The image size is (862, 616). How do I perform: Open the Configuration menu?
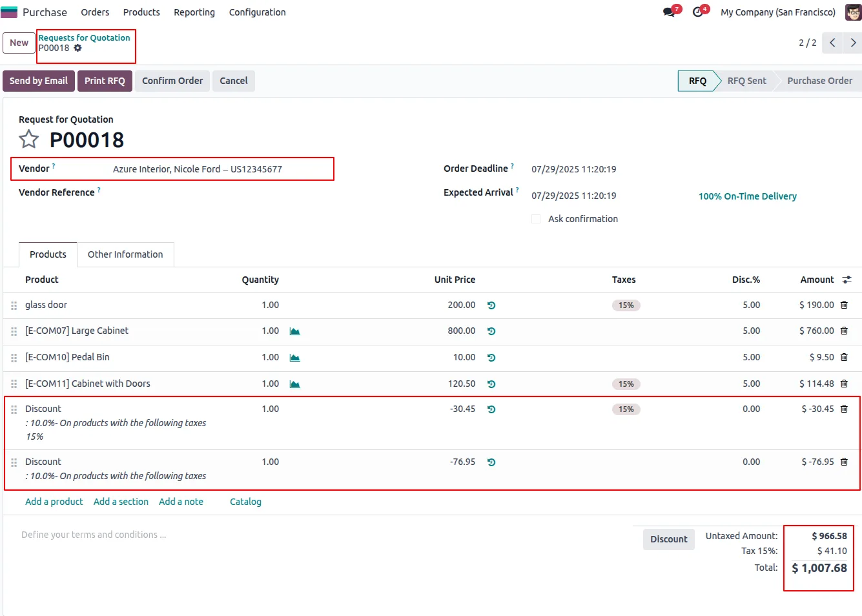point(257,12)
